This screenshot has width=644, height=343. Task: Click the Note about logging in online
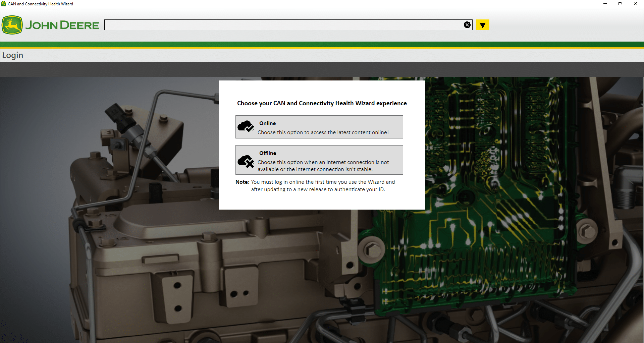pos(315,185)
